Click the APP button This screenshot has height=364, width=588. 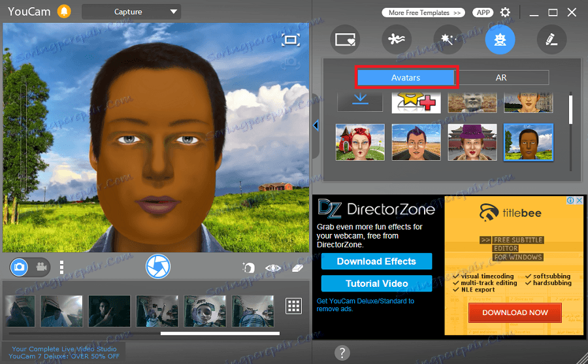tap(483, 12)
